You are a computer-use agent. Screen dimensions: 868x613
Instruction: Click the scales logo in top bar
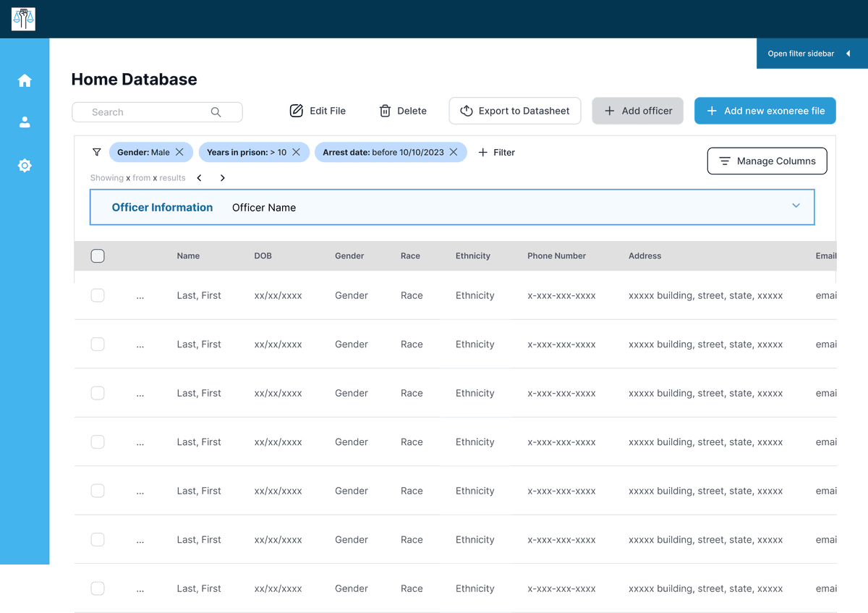pyautogui.click(x=23, y=19)
